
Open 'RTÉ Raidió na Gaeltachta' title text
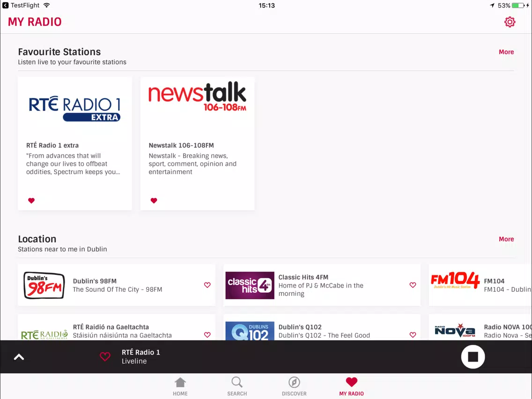tap(111, 327)
